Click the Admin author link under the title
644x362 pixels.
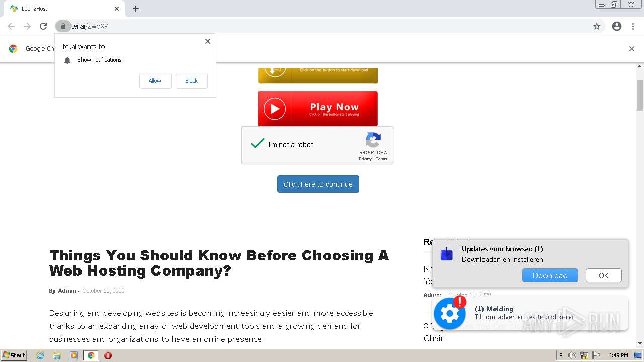tap(67, 291)
